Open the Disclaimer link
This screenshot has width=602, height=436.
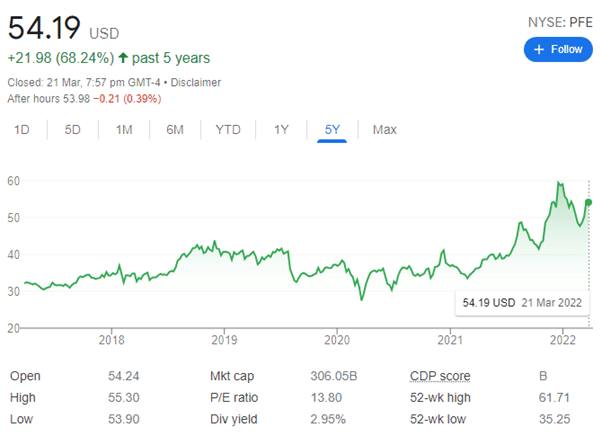tap(196, 83)
